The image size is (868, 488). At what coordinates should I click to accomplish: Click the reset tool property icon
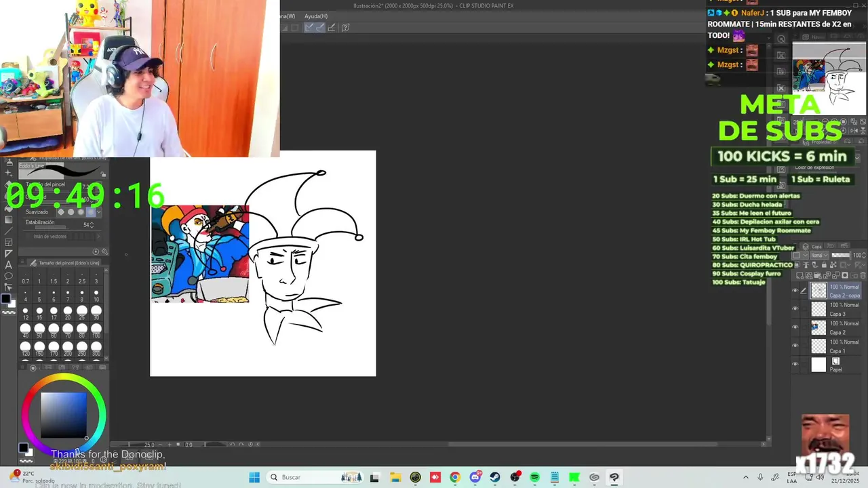[96, 251]
